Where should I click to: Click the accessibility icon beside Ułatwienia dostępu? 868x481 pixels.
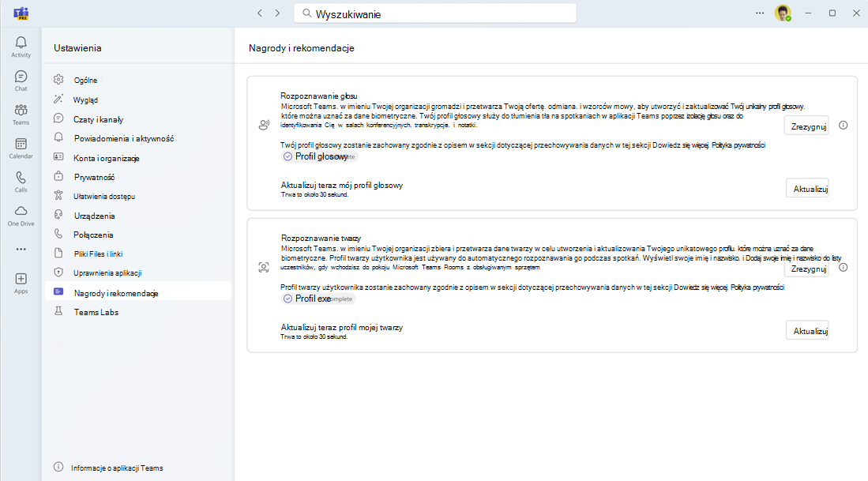point(58,195)
